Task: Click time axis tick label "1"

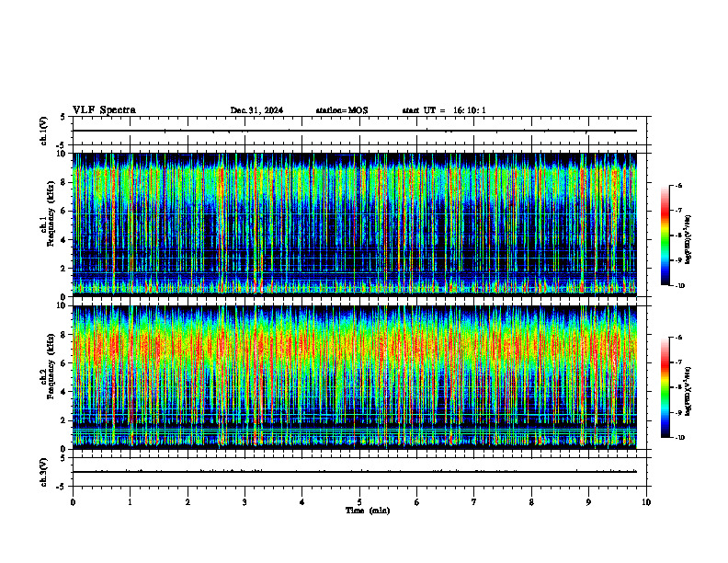Action: tap(130, 502)
